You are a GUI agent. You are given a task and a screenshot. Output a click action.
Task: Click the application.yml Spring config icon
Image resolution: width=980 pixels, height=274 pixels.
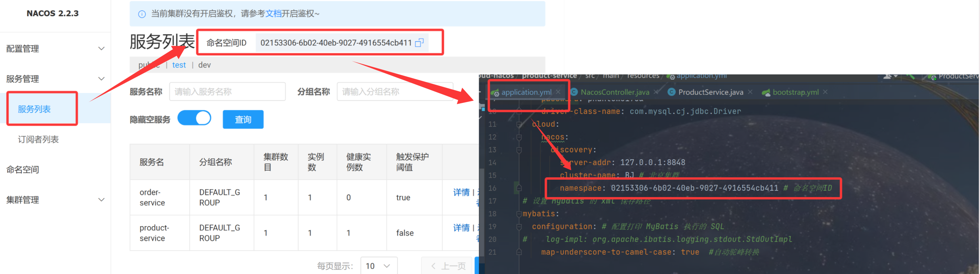(495, 92)
